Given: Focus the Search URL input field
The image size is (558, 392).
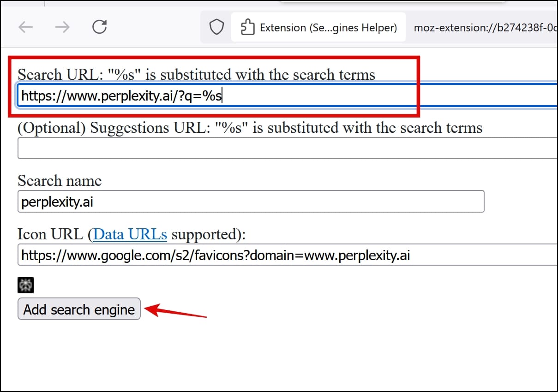Looking at the screenshot, I should click(288, 96).
